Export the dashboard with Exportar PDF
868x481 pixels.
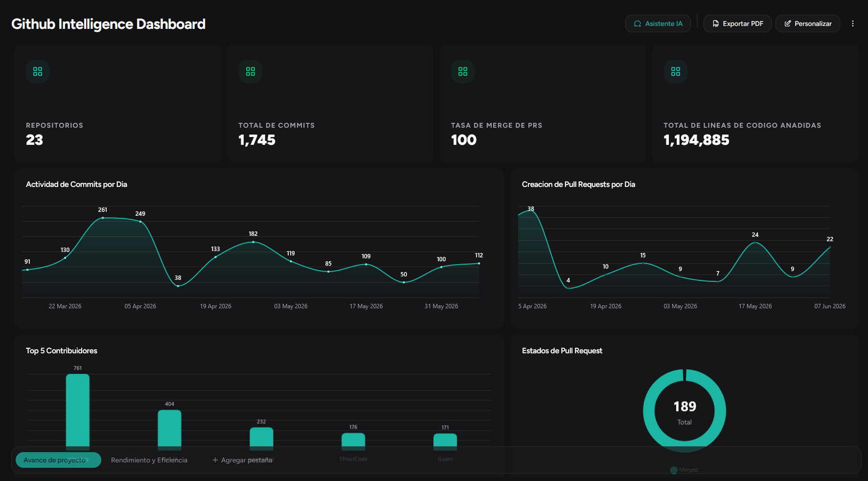pos(737,23)
